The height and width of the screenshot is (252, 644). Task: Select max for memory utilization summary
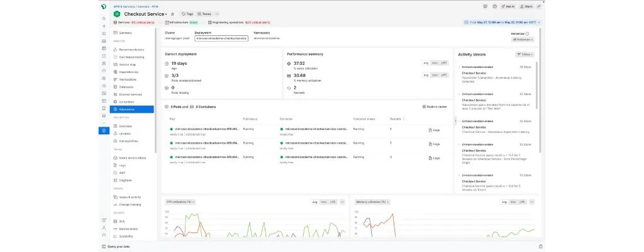click(x=435, y=75)
